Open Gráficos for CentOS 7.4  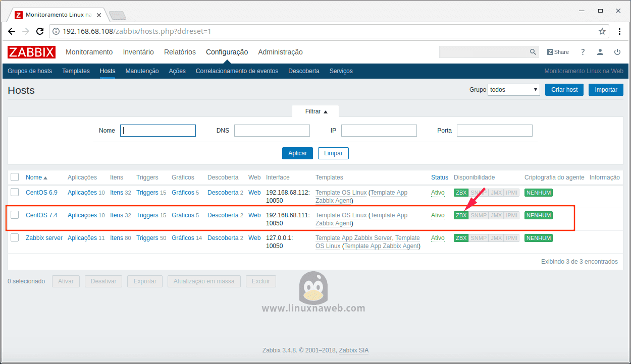183,215
